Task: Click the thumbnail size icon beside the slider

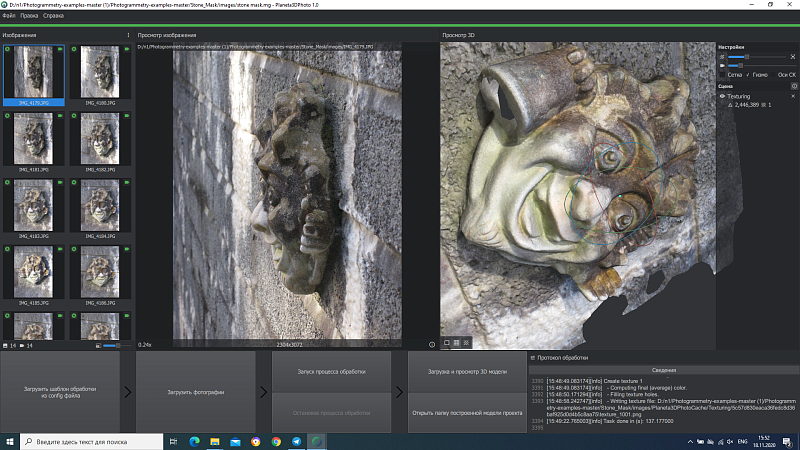Action: coord(98,345)
